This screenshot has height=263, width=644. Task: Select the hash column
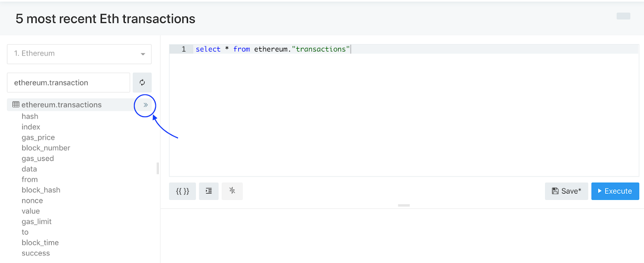[x=30, y=116]
